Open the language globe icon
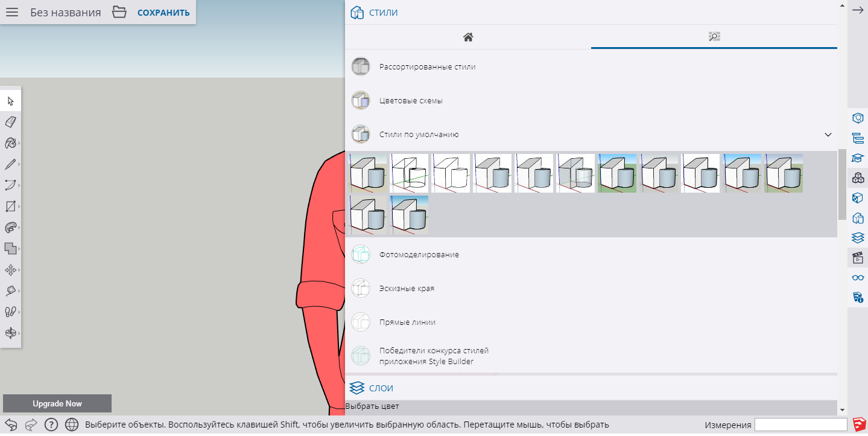Screen dimensions: 868x436 point(72,425)
